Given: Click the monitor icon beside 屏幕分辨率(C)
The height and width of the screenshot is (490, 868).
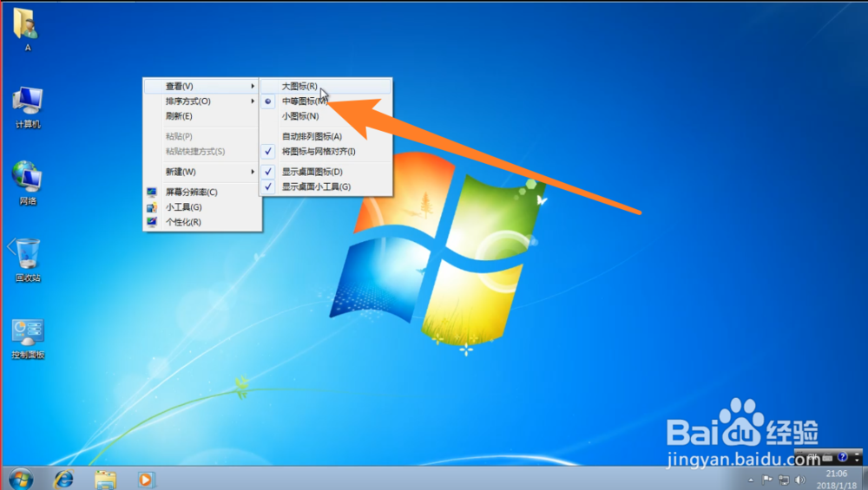Looking at the screenshot, I should pyautogui.click(x=152, y=192).
